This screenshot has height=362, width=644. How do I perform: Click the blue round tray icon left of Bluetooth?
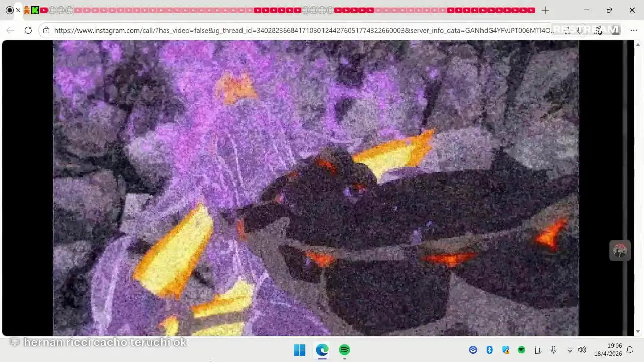(x=473, y=350)
